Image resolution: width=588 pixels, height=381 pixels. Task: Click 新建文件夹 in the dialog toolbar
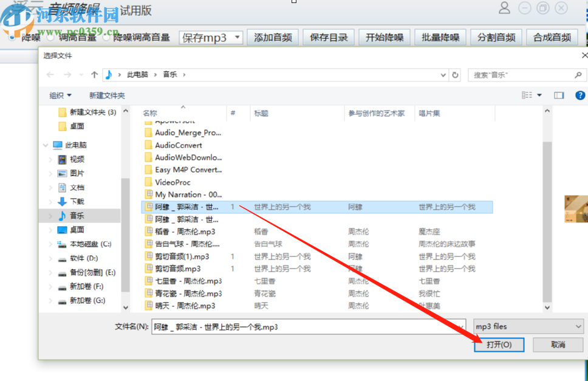107,95
